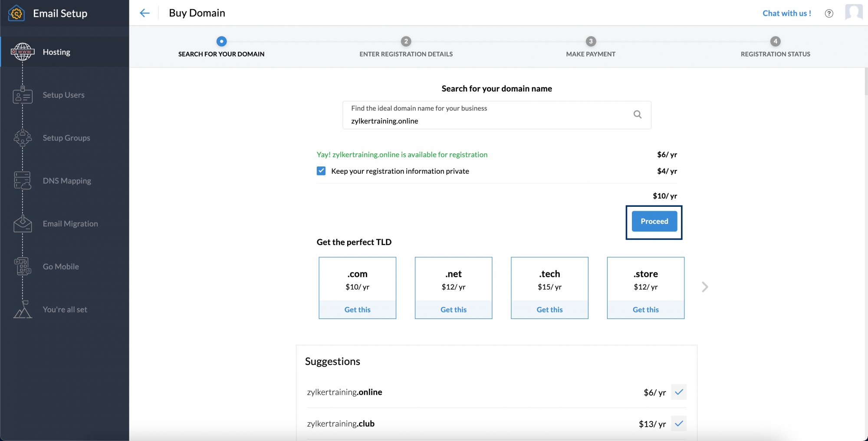Click the You're all set flag icon

(x=22, y=309)
